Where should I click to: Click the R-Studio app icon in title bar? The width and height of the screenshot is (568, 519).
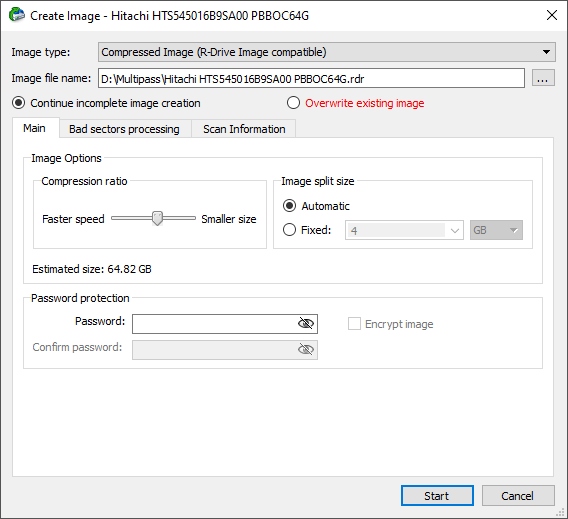coord(17,15)
